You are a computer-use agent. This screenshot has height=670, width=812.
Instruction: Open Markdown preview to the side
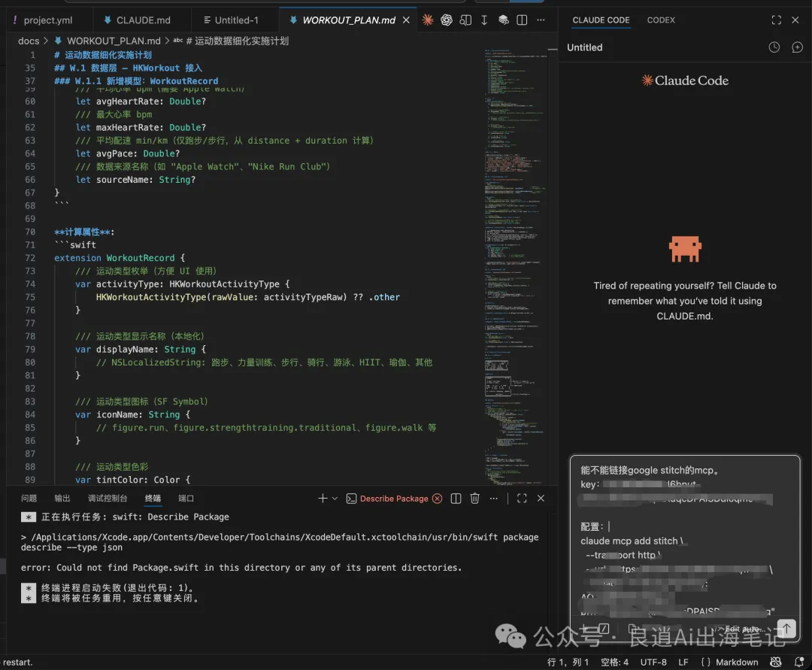coord(466,20)
